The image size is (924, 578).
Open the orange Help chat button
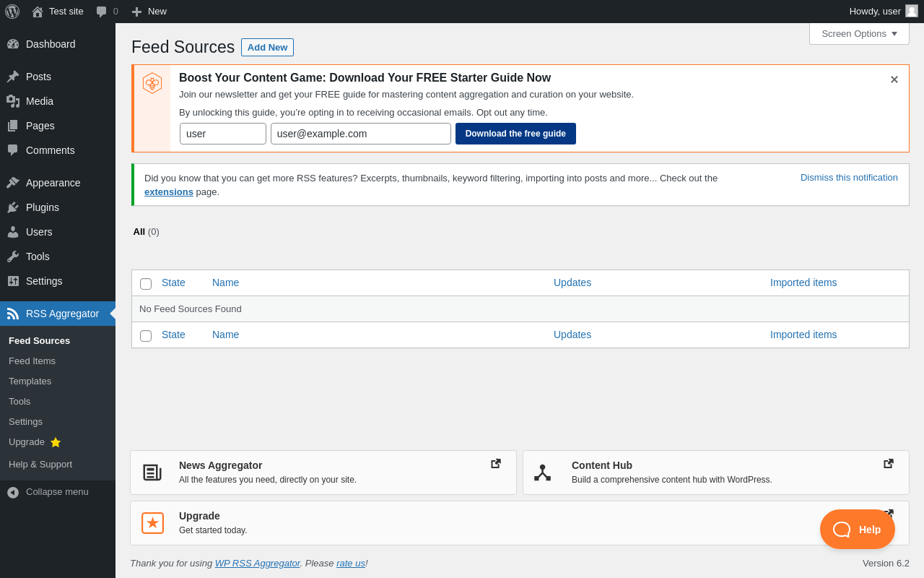858,529
